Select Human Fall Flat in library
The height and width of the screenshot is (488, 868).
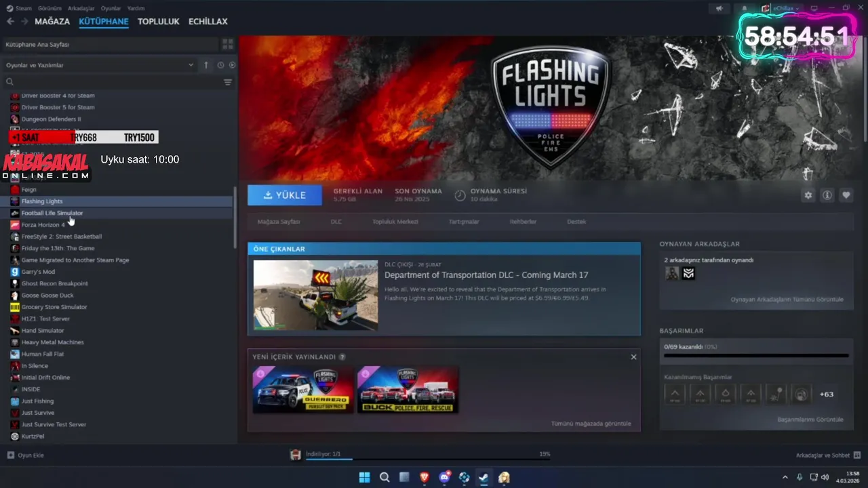pos(43,354)
